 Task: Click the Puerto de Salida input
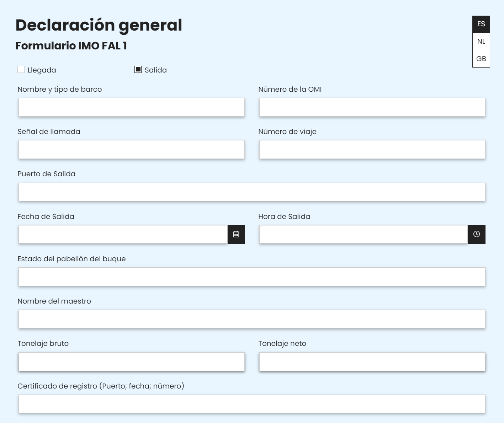tap(252, 192)
